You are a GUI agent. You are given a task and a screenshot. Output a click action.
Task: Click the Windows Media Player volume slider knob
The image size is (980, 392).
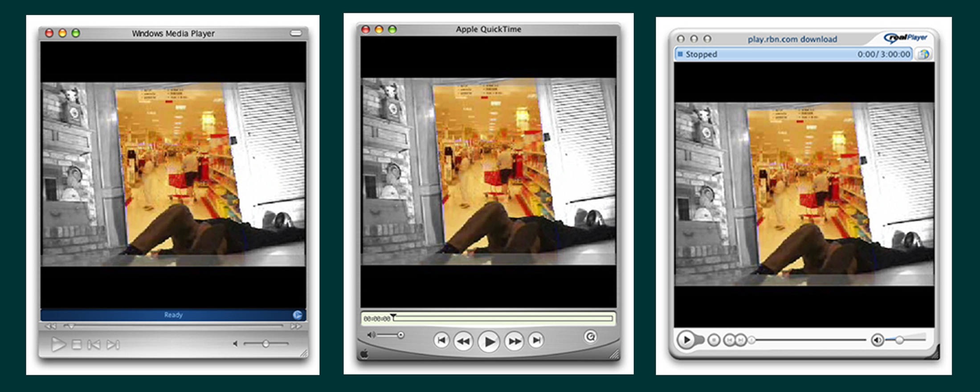pos(265,343)
